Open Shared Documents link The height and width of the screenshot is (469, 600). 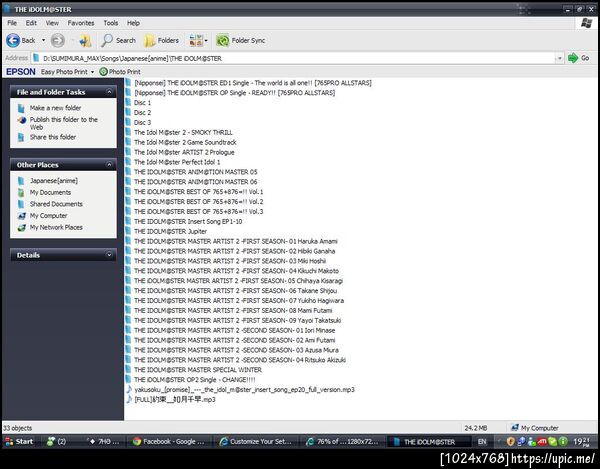tap(56, 204)
